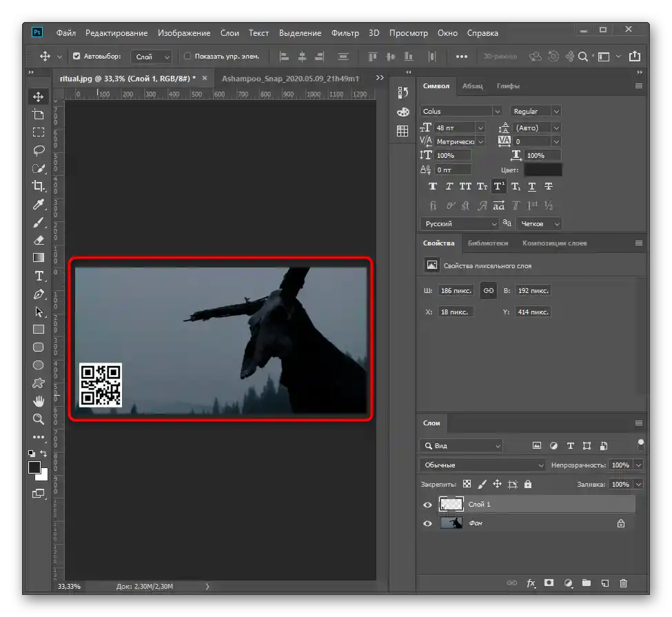This screenshot has height=617, width=672.
Task: Select the Brush tool
Action: click(39, 222)
